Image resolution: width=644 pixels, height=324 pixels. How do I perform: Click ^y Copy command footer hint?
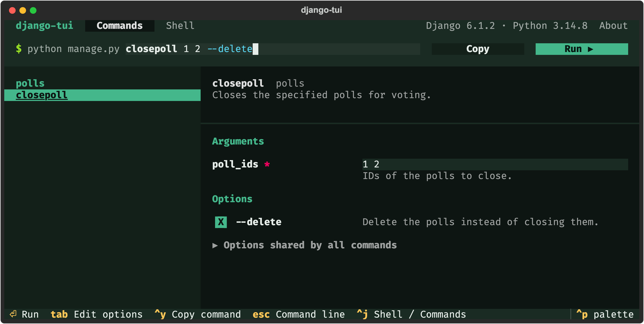coord(198,314)
